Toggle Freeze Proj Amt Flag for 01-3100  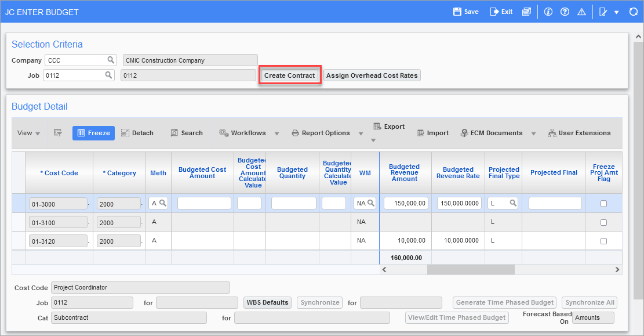point(603,222)
